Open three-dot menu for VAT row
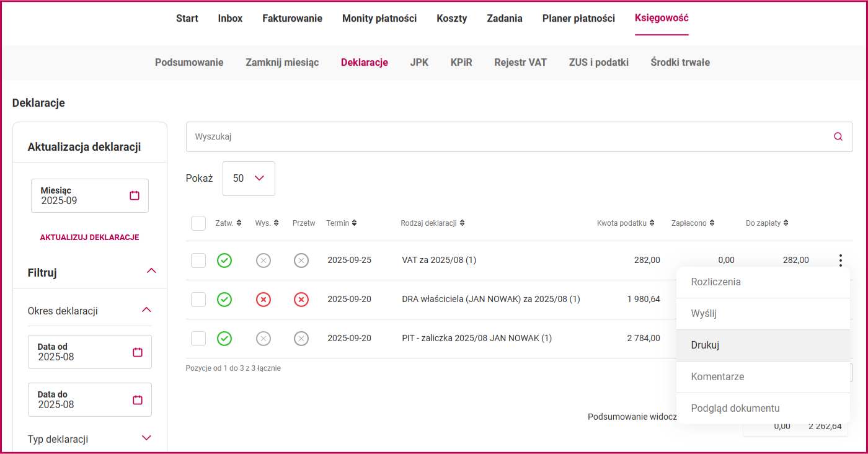 click(840, 260)
